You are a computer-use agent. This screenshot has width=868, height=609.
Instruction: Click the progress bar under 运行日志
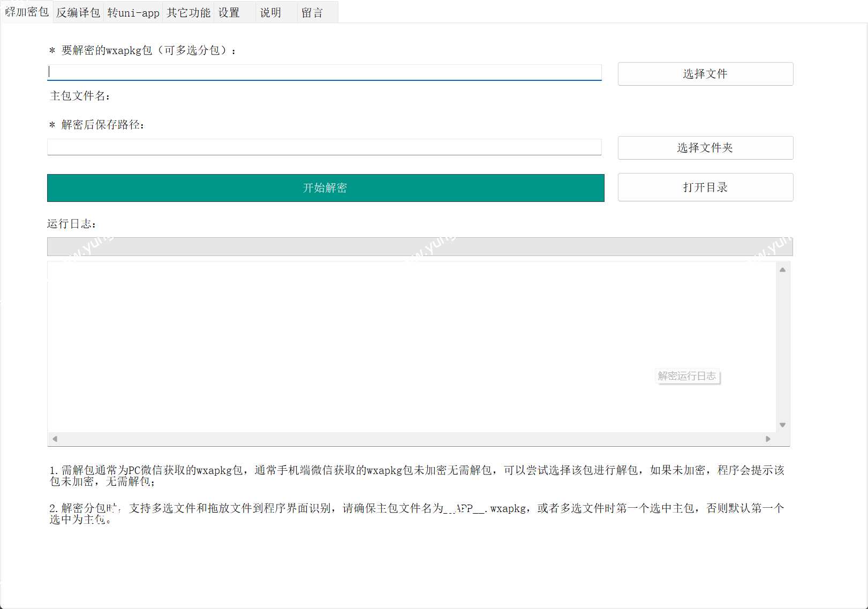click(x=419, y=246)
